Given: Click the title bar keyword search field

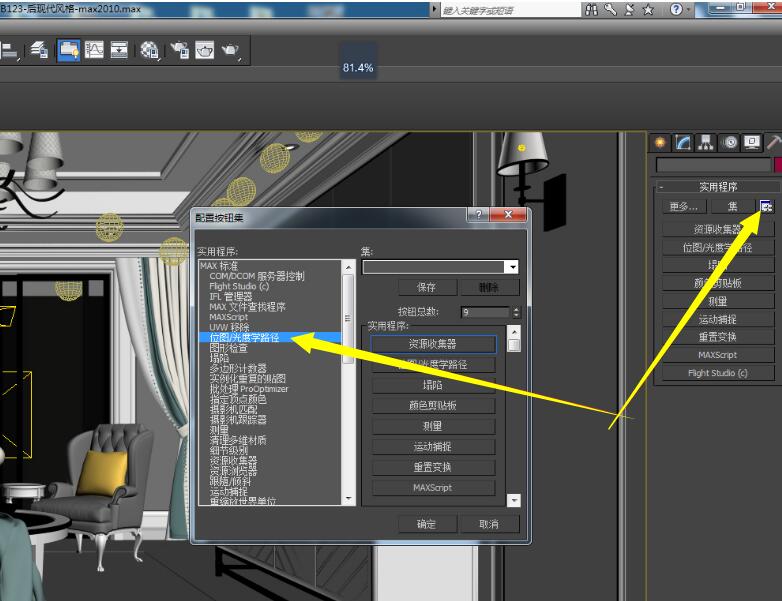Looking at the screenshot, I should pyautogui.click(x=511, y=9).
